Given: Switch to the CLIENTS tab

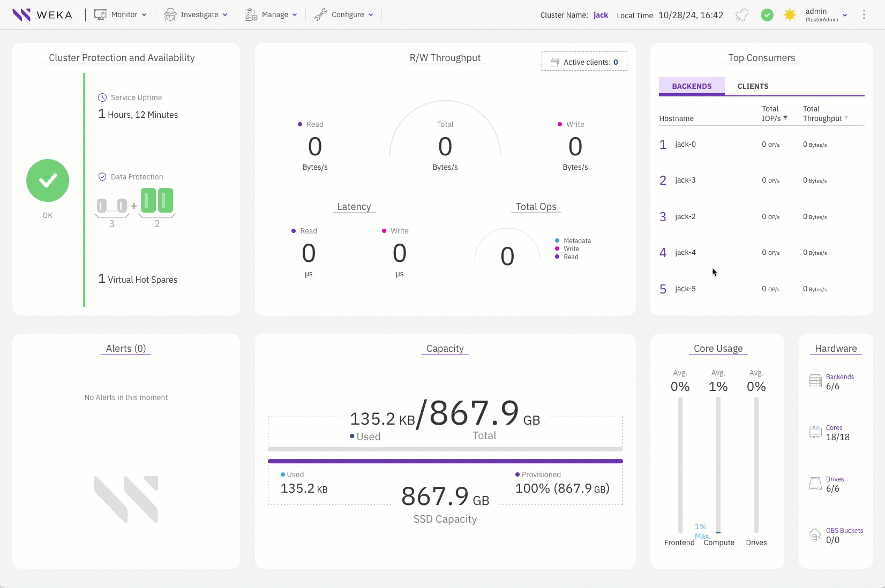Looking at the screenshot, I should [x=753, y=86].
